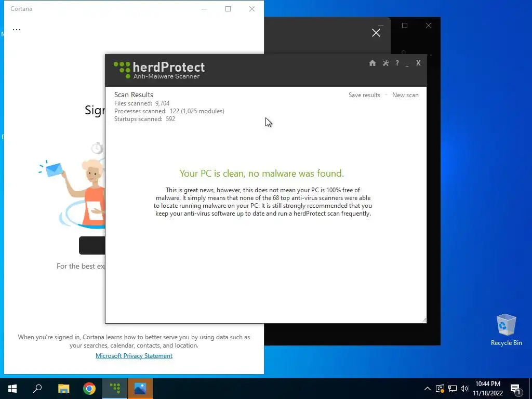Show hidden system tray icons
This screenshot has height=399, width=532.
coord(428,389)
